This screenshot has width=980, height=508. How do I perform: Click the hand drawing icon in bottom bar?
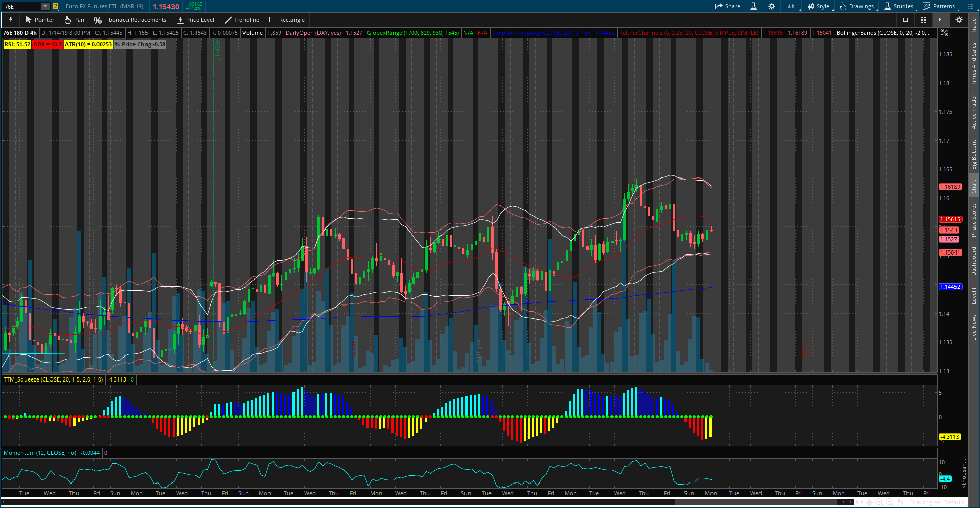click(x=899, y=502)
